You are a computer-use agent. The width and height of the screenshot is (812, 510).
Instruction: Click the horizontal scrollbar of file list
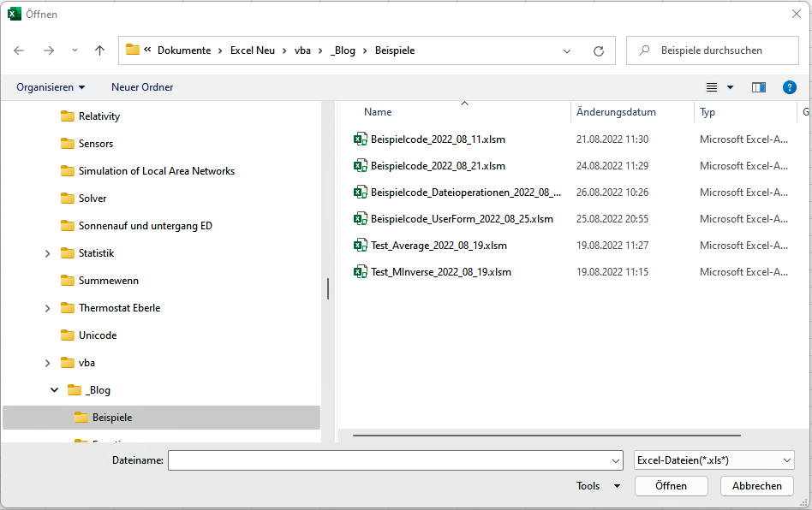tap(546, 436)
